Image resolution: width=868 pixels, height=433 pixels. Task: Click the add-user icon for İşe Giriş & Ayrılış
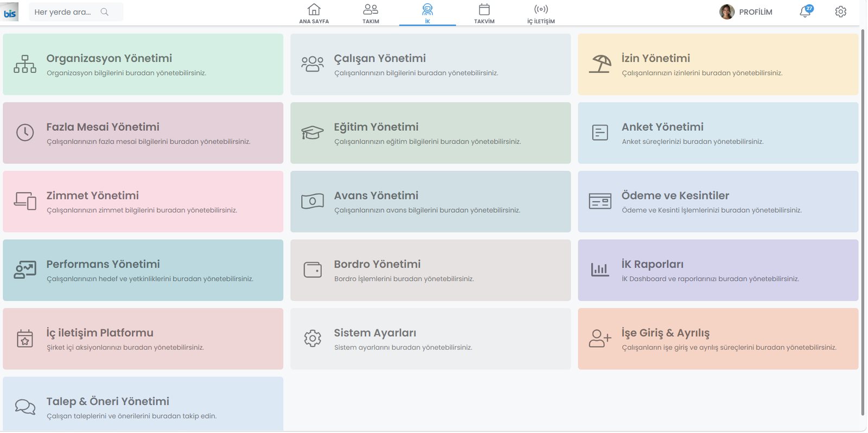[600, 339]
